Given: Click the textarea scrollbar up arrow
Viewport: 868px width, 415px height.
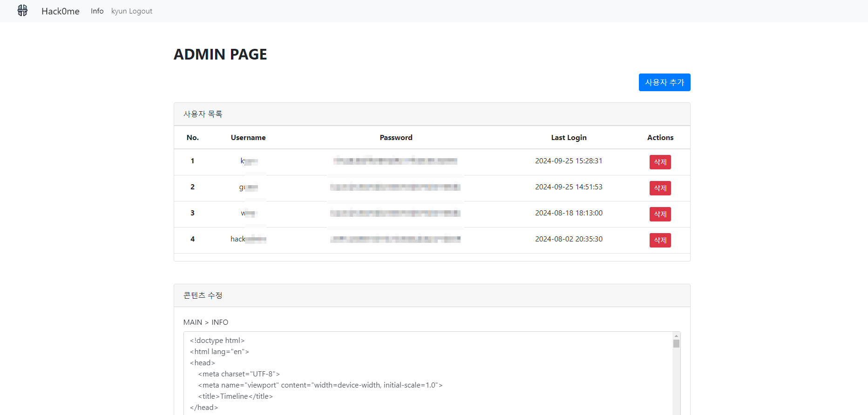Looking at the screenshot, I should [676, 335].
